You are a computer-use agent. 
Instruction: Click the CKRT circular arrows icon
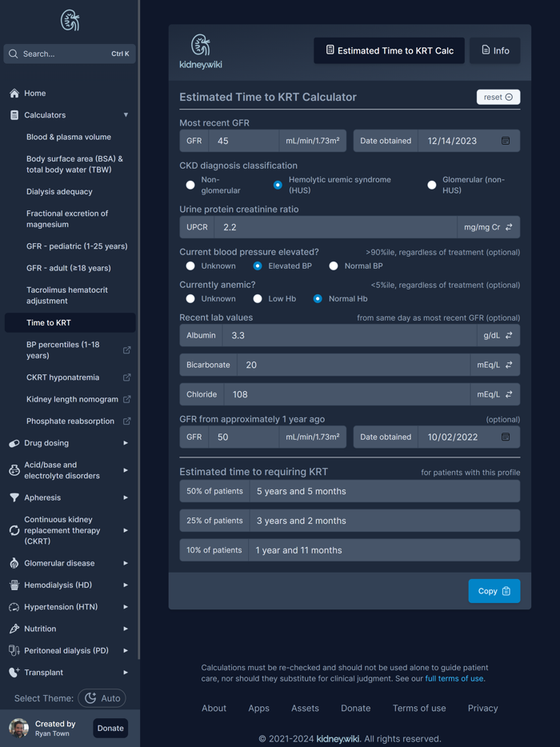(x=14, y=530)
